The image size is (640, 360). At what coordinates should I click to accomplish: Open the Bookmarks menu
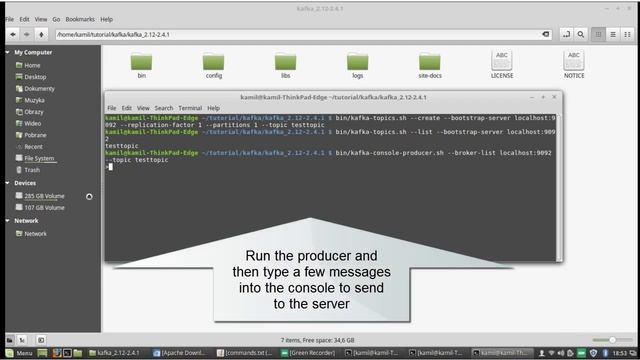click(x=80, y=19)
